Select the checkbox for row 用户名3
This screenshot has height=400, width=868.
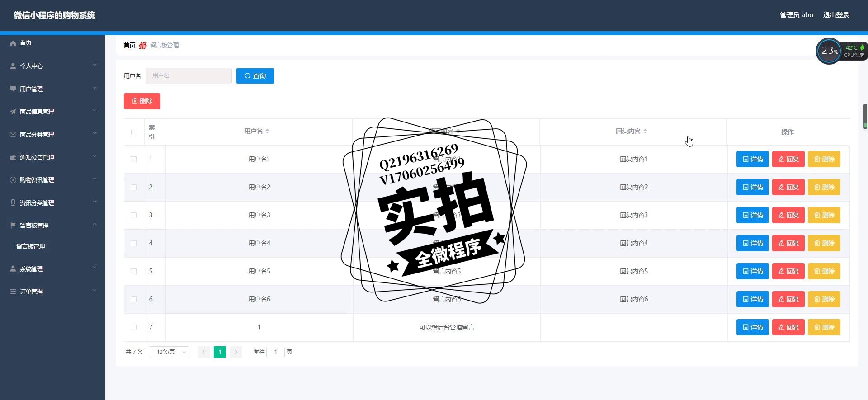tap(134, 215)
